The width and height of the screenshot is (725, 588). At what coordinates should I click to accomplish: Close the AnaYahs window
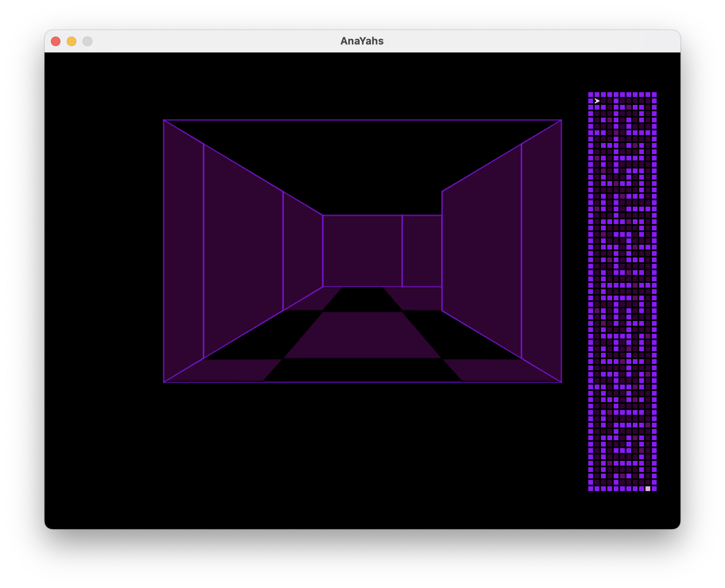[x=56, y=41]
